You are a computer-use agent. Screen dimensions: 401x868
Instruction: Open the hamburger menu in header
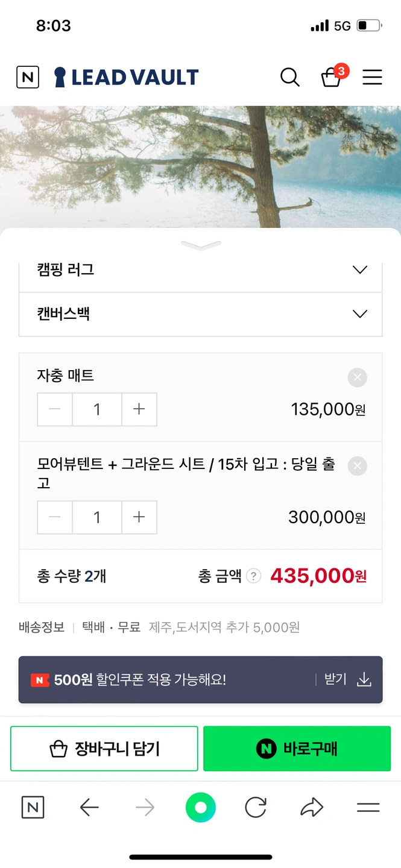coord(372,77)
